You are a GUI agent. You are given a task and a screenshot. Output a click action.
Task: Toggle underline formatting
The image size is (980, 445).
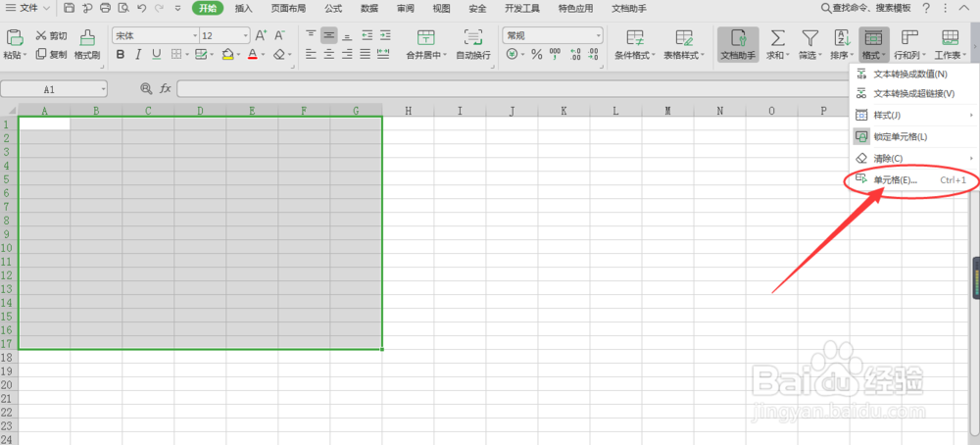click(x=156, y=54)
